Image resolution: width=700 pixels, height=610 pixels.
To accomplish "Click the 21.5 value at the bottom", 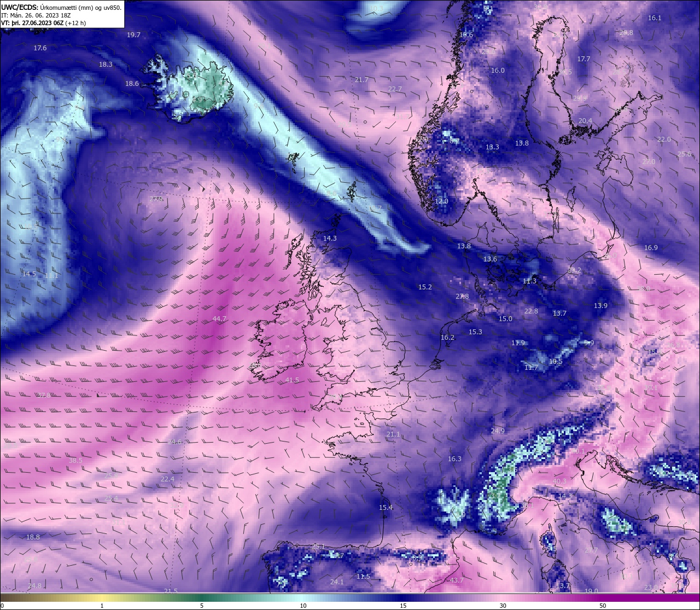I will [x=171, y=591].
